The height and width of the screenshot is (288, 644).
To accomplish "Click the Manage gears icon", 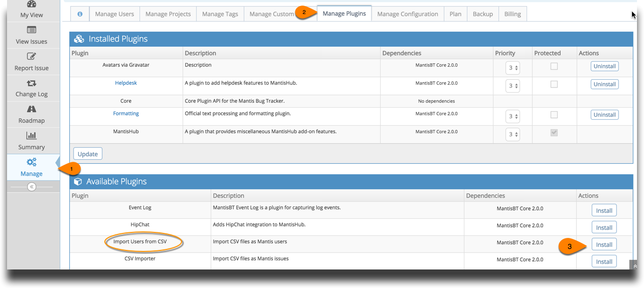I will [x=32, y=162].
